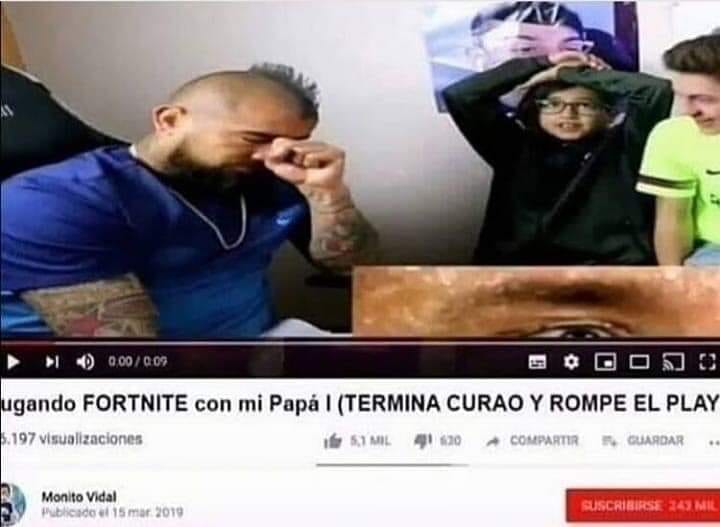Skip to the next video
Screen dimensions: 720x527
52,362
